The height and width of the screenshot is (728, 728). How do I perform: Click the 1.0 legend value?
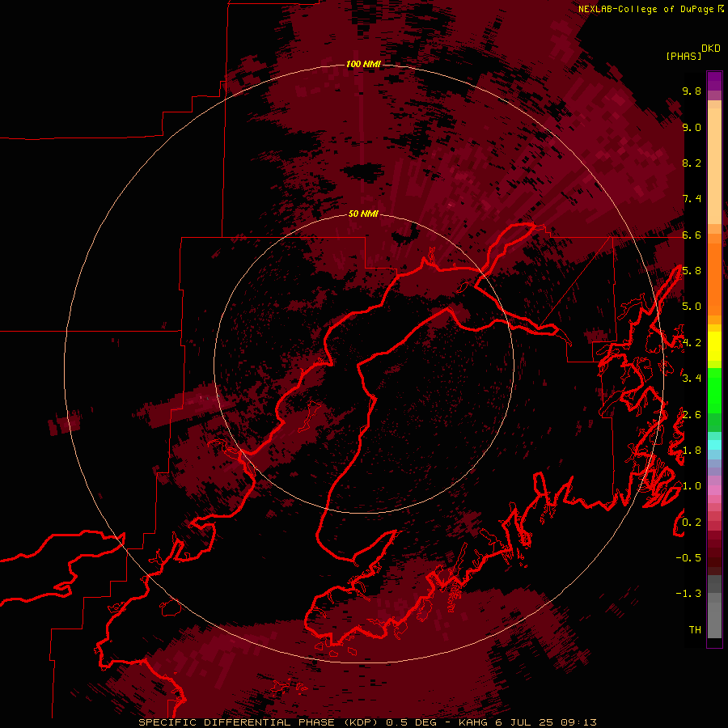point(692,486)
